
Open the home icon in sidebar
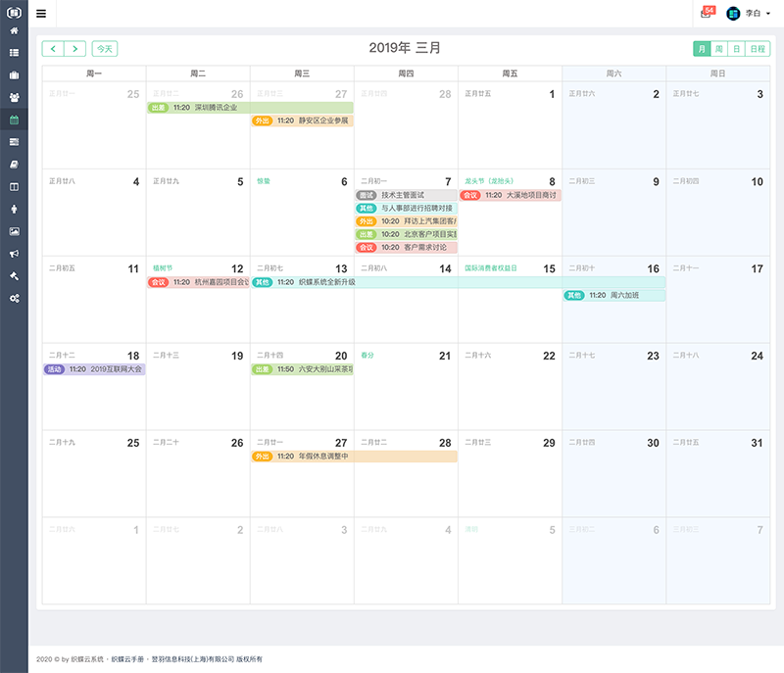click(14, 30)
